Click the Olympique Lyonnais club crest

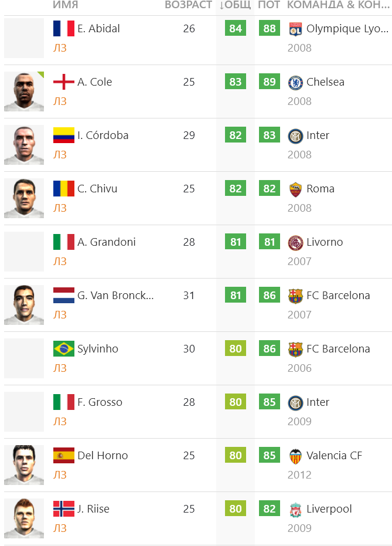pyautogui.click(x=295, y=29)
